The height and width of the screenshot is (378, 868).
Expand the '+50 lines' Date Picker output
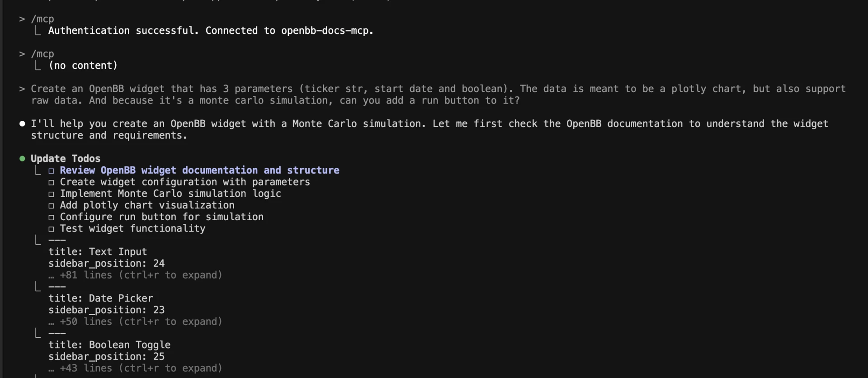tap(141, 322)
